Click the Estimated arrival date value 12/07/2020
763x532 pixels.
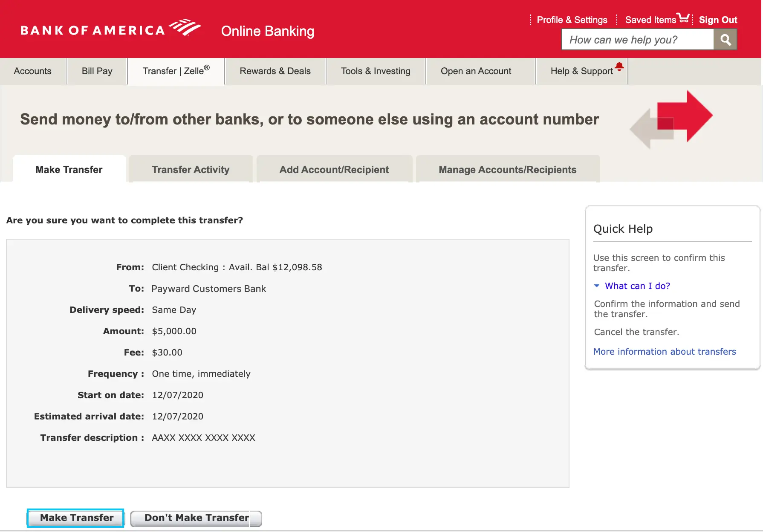click(177, 416)
